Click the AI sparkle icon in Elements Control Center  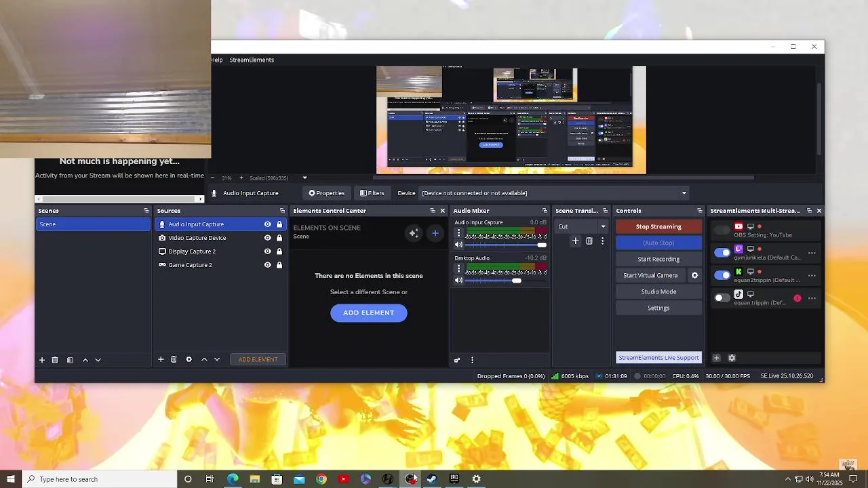pyautogui.click(x=414, y=233)
